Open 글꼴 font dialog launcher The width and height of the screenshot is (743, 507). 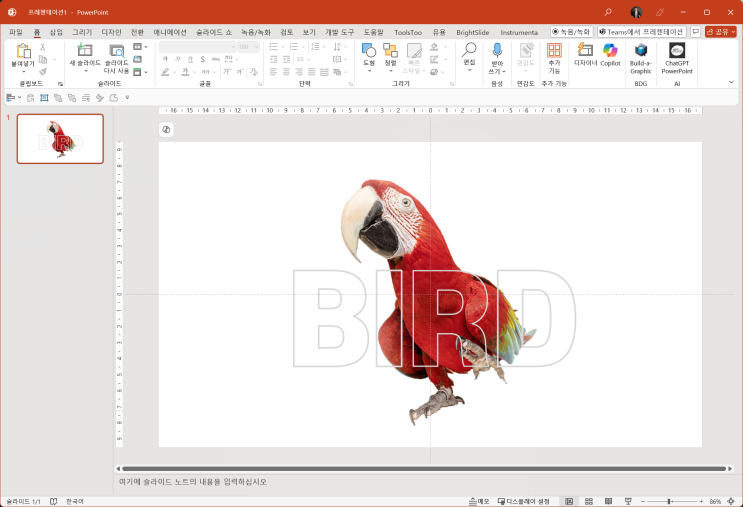coord(260,84)
